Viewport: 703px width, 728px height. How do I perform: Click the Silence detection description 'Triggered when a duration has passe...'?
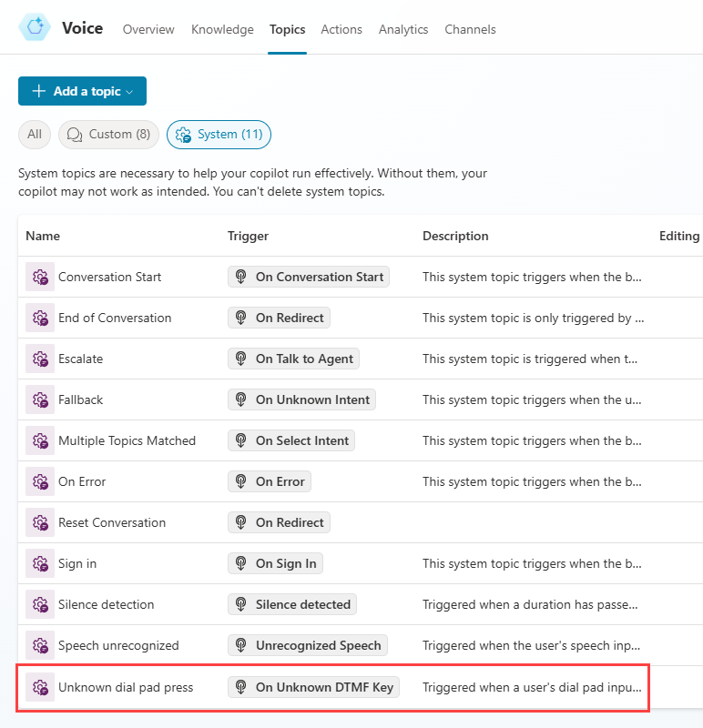click(x=530, y=604)
